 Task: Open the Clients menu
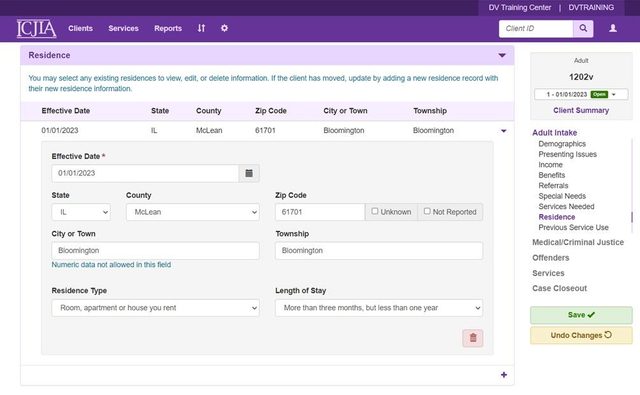point(80,28)
